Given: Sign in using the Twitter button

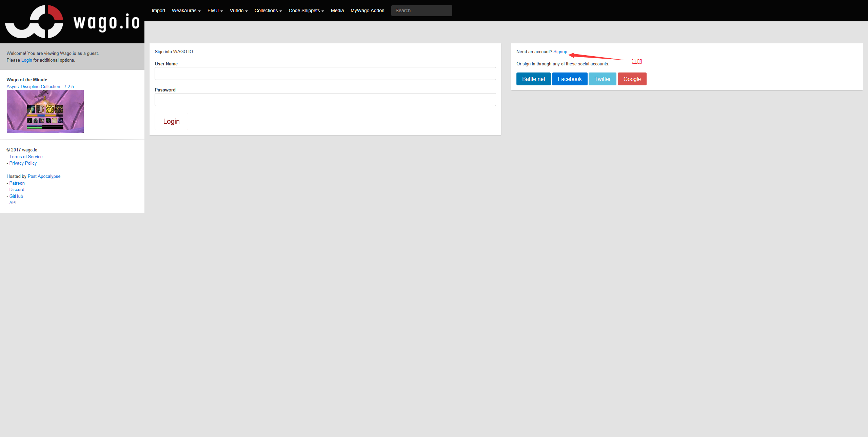Looking at the screenshot, I should click(x=602, y=79).
